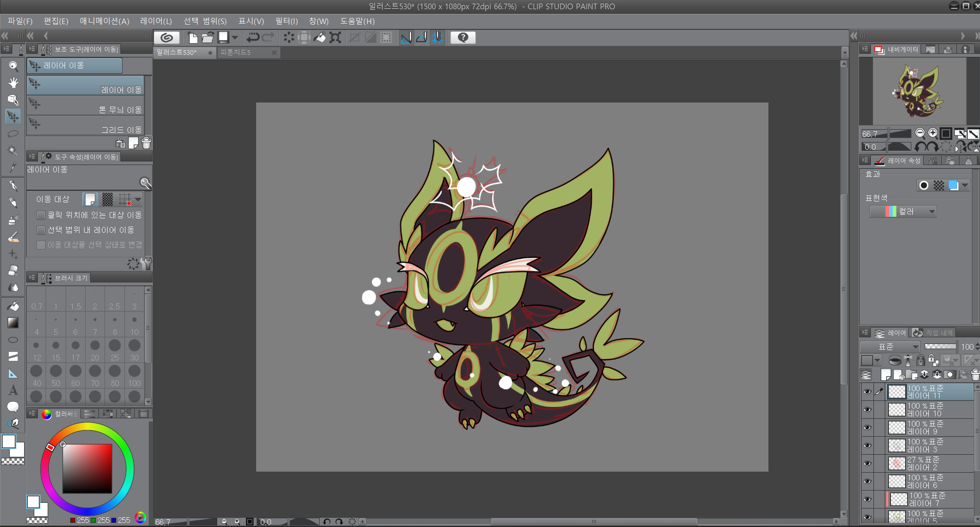Enable move layers in selection checkbox
This screenshot has height=527, width=980.
(x=41, y=230)
